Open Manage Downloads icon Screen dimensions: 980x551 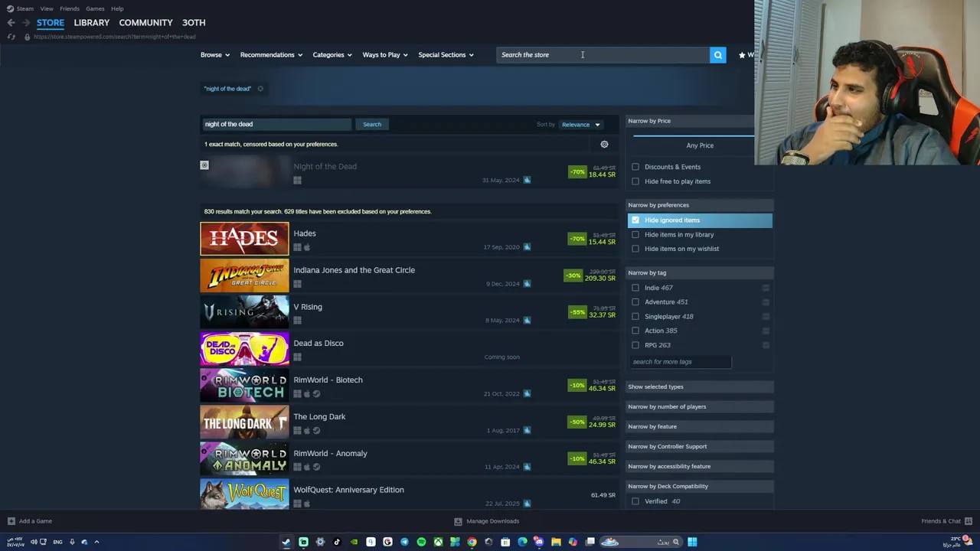point(458,521)
